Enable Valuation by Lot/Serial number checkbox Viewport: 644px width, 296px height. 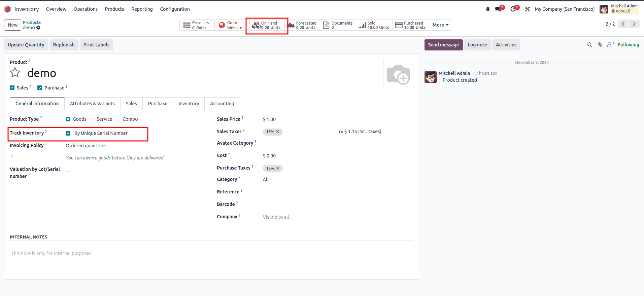click(x=68, y=169)
